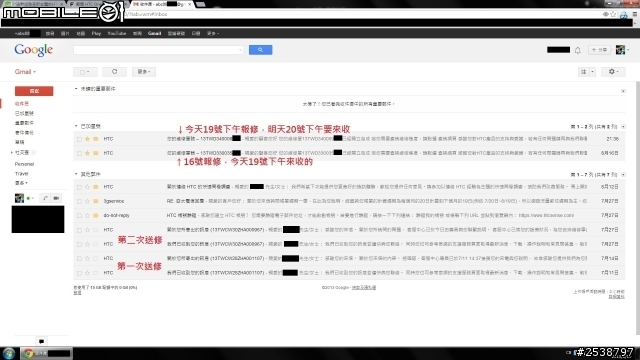
Task: Open the notifications bell icon
Action: [578, 51]
